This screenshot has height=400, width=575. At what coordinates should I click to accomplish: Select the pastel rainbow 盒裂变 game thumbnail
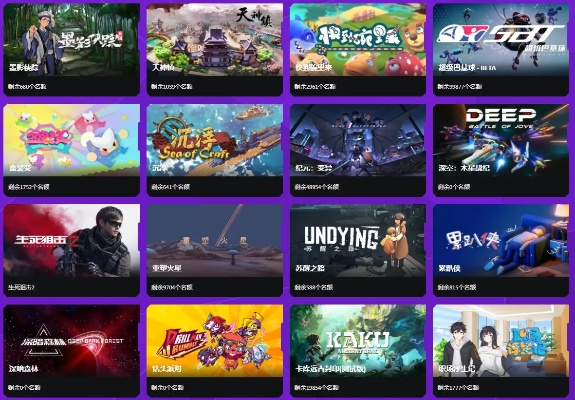(x=72, y=140)
